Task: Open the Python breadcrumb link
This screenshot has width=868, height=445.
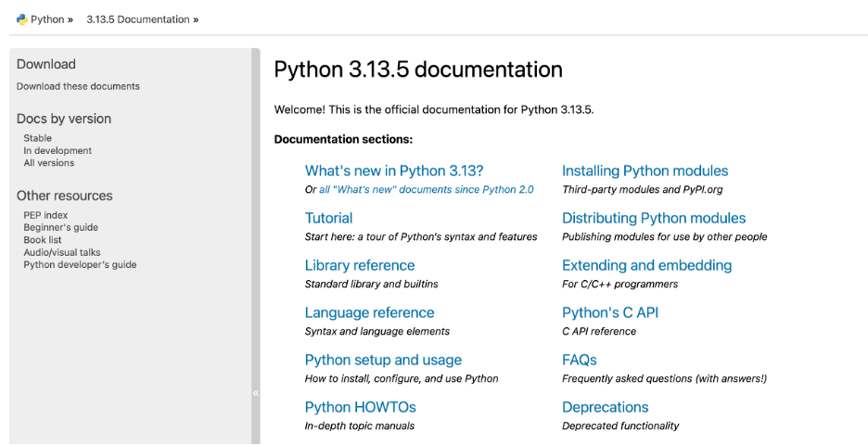Action: [x=47, y=19]
